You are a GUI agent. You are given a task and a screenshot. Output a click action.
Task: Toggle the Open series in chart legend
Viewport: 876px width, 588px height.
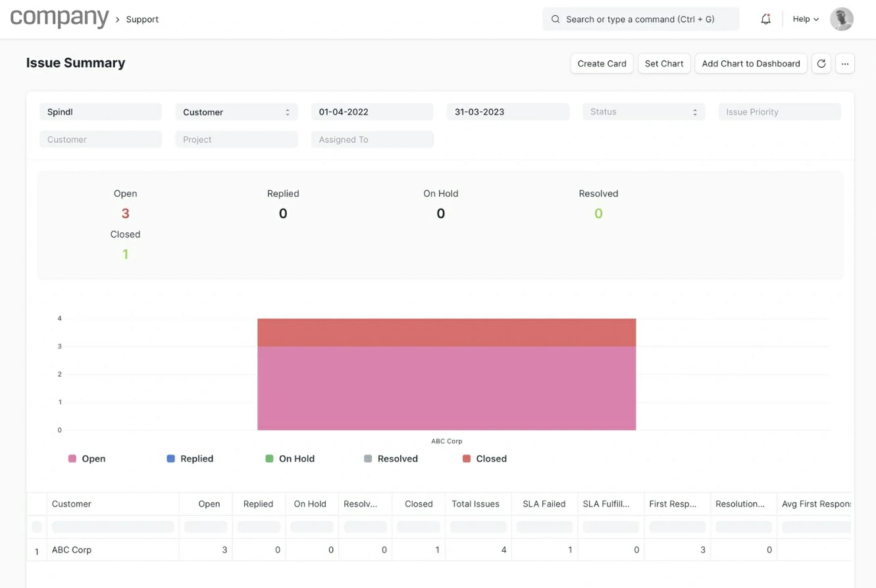click(87, 458)
